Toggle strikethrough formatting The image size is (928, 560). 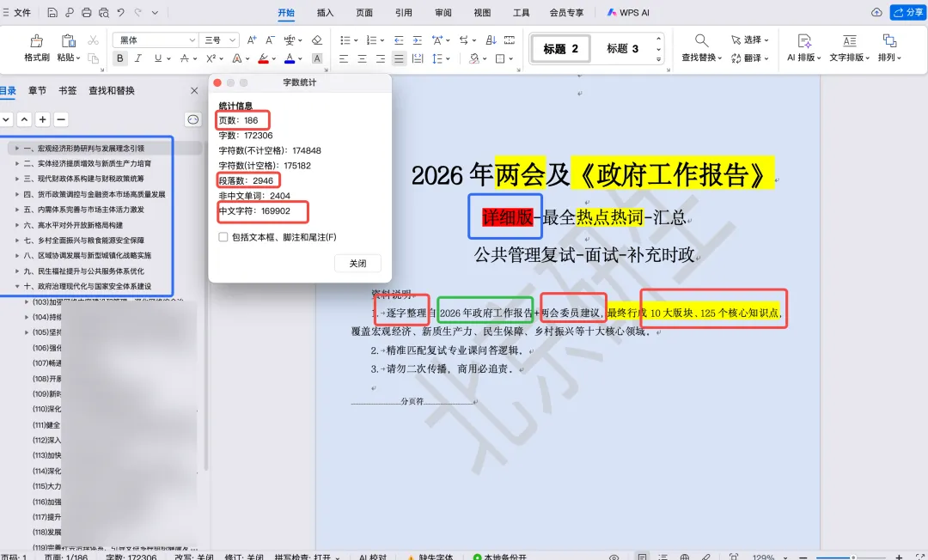[x=185, y=58]
